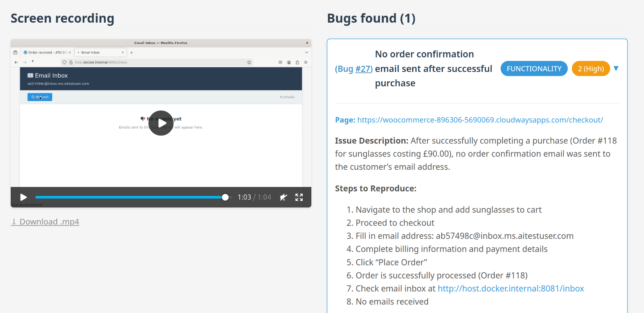This screenshot has height=313, width=644.
Task: Select the 'Email Inbox' tab in recording
Action: click(x=100, y=53)
